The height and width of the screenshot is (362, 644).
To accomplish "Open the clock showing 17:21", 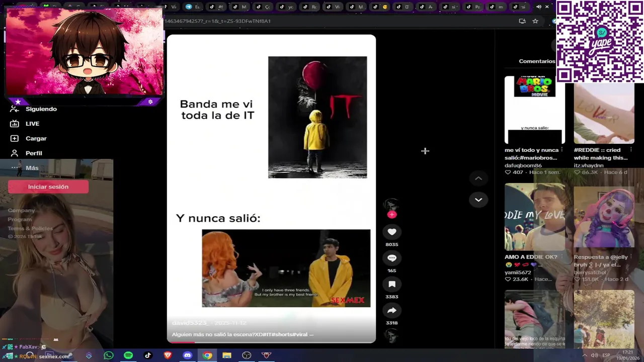I will pos(627,355).
